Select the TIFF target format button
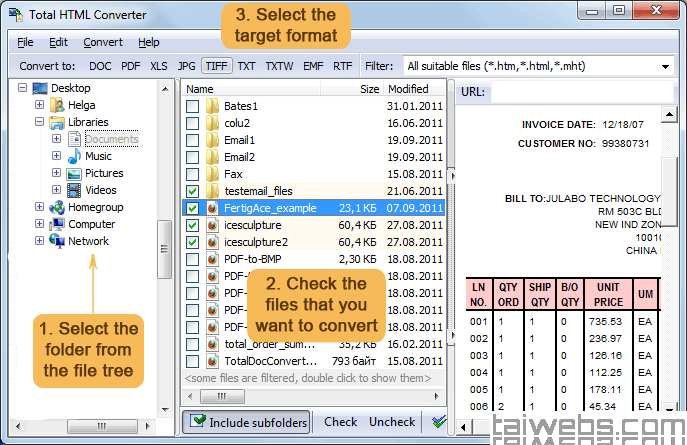Viewport: 687px width, 445px height. pyautogui.click(x=216, y=66)
